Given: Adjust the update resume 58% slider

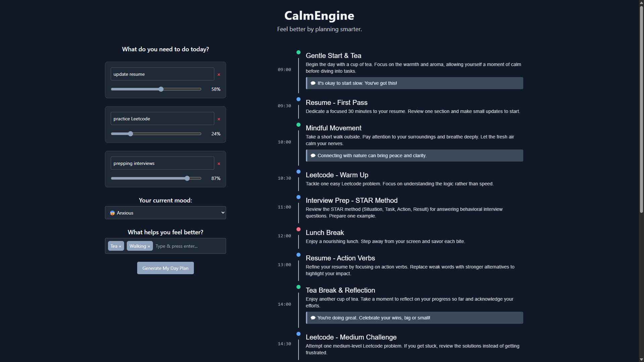Looking at the screenshot, I should [161, 89].
